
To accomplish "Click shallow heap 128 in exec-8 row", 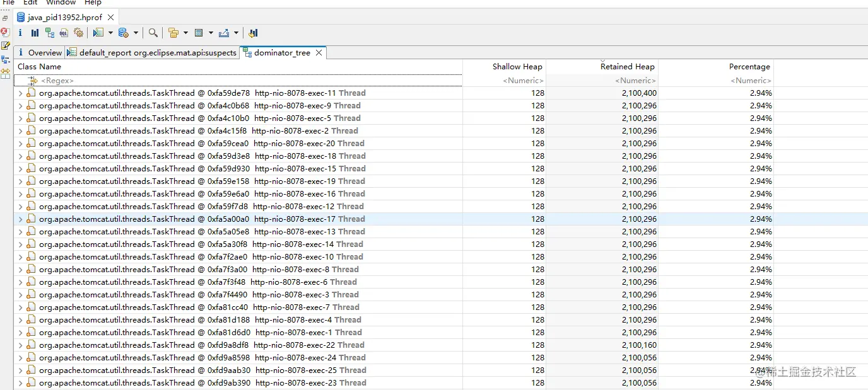I will (x=537, y=270).
